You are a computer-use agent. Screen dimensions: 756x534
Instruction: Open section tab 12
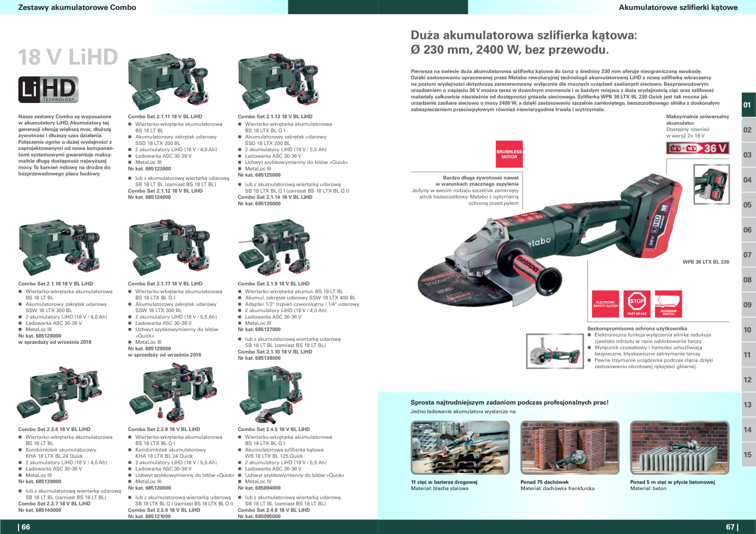point(747,380)
